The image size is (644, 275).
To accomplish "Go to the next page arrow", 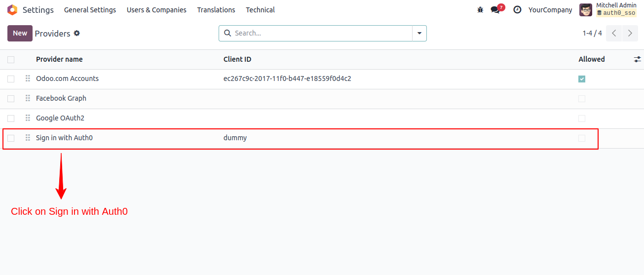I will point(630,34).
